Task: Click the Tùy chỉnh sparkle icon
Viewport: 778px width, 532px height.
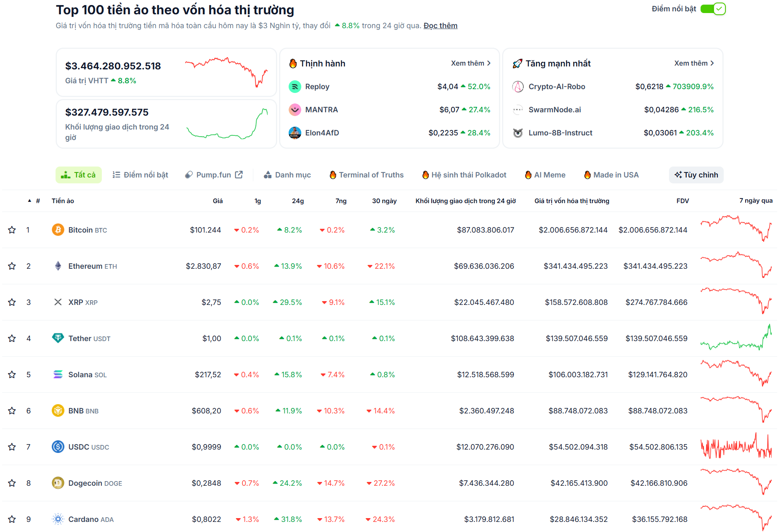Action: [678, 175]
